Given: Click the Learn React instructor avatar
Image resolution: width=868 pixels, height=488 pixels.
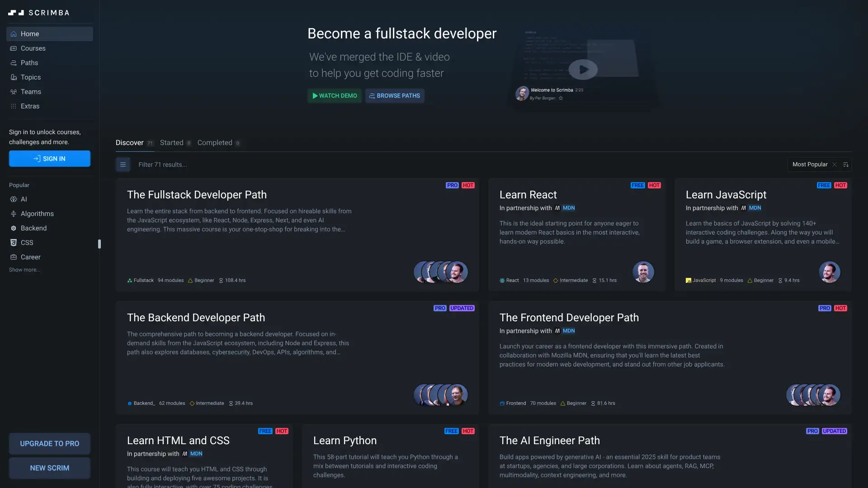Looking at the screenshot, I should click(x=643, y=272).
